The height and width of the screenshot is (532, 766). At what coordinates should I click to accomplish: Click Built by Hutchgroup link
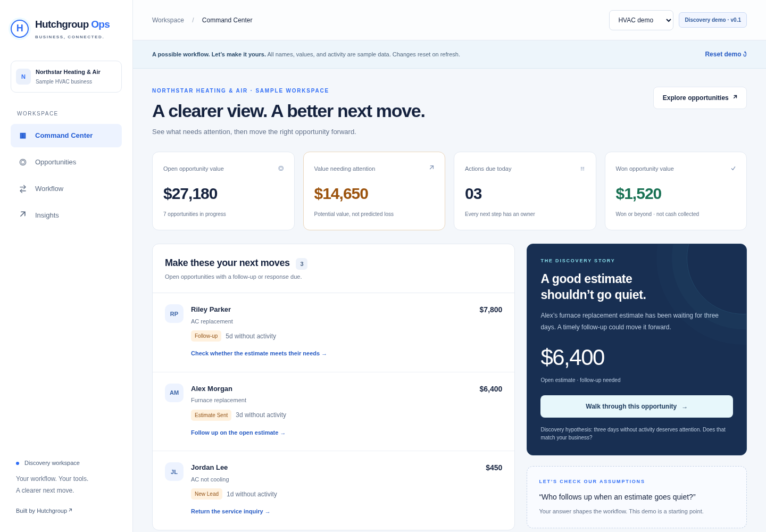(x=44, y=511)
